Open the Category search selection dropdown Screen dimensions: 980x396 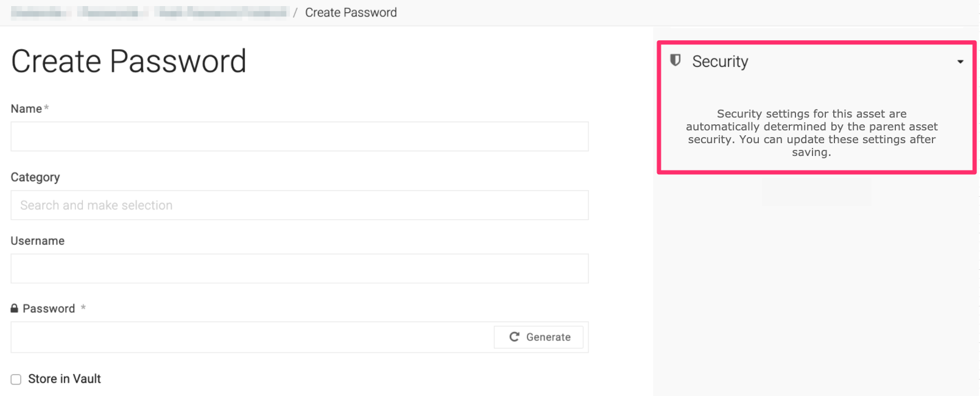(299, 205)
